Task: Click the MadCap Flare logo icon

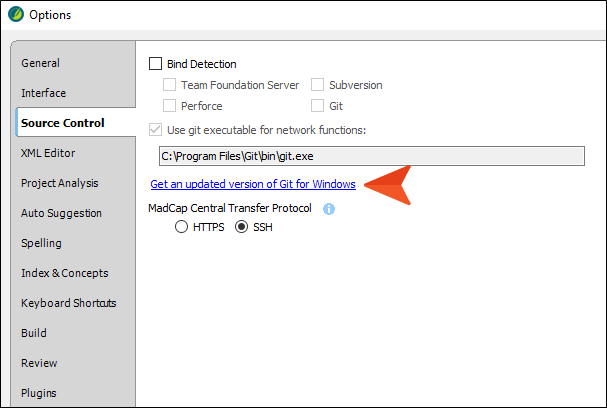Action: coord(16,15)
